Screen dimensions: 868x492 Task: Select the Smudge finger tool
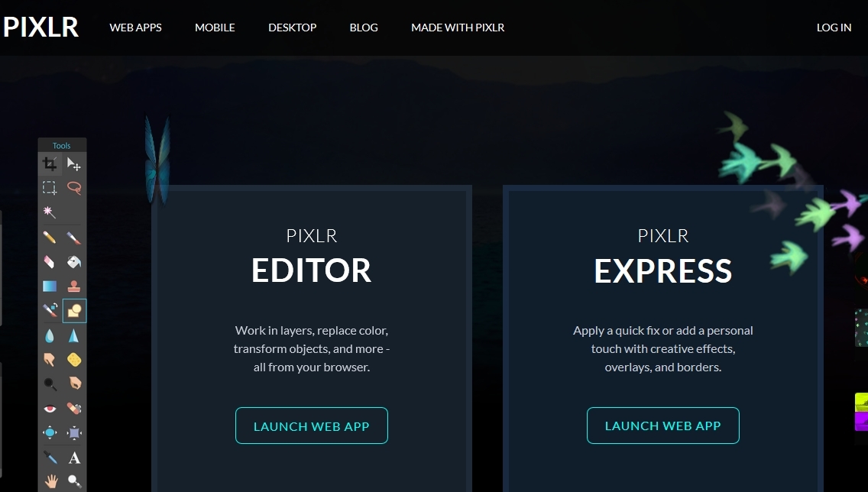tap(50, 360)
